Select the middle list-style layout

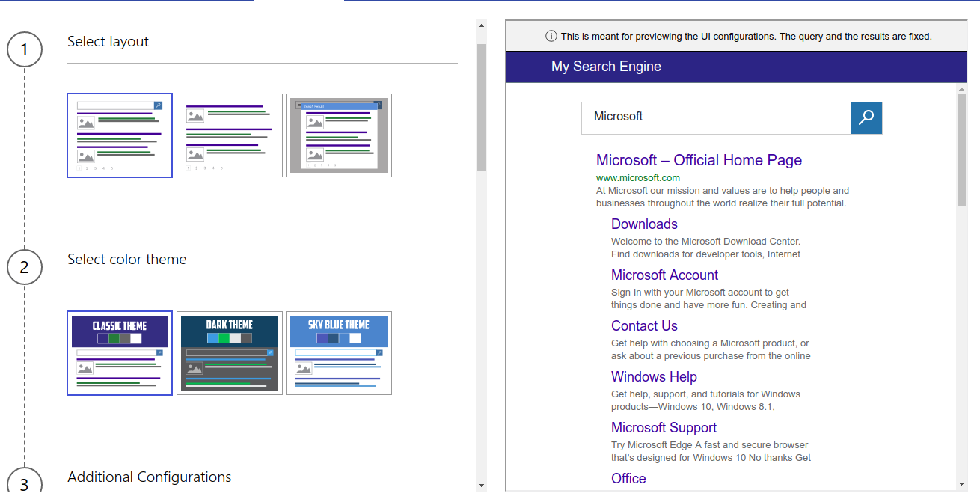230,135
